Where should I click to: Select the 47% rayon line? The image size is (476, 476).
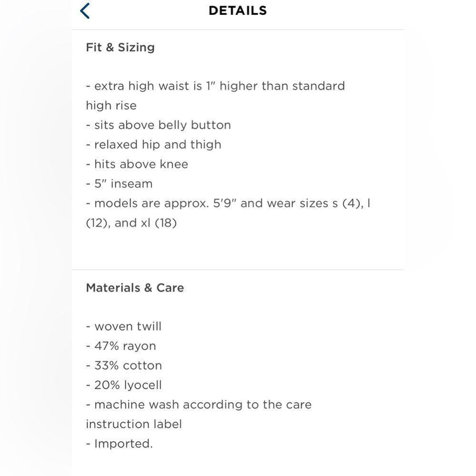pyautogui.click(x=121, y=346)
